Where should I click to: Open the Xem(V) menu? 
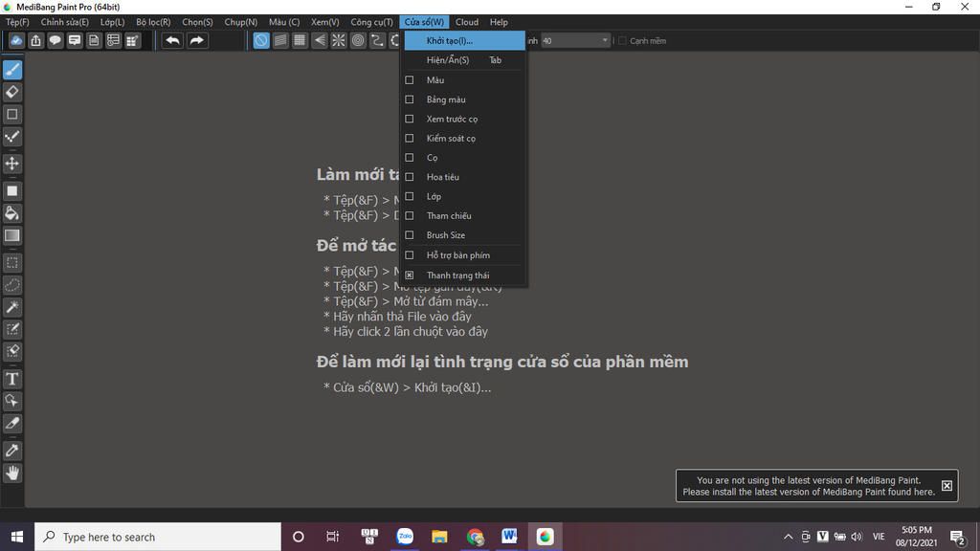tap(325, 22)
